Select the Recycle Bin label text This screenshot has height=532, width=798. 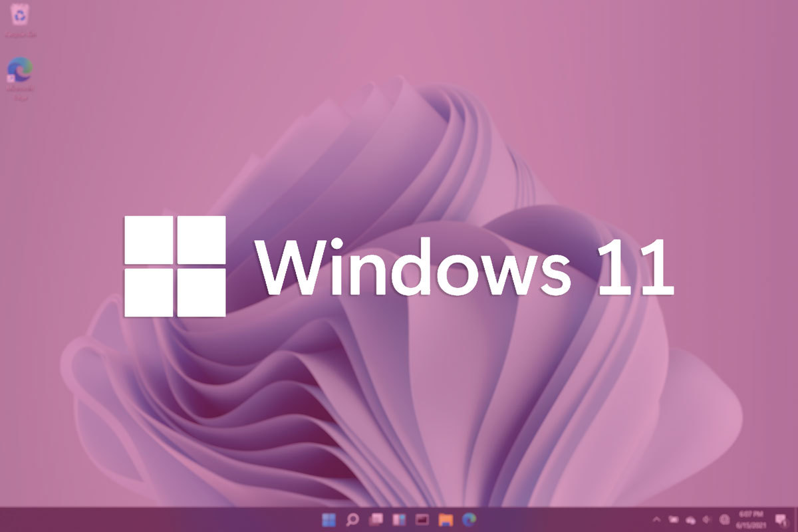[x=20, y=33]
